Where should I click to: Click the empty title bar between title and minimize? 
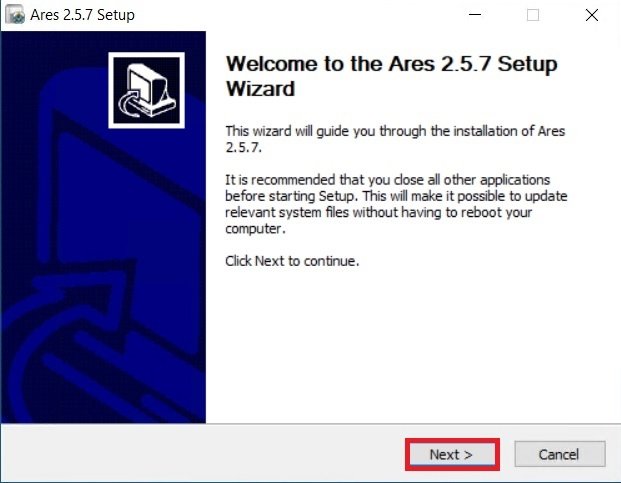[297, 15]
